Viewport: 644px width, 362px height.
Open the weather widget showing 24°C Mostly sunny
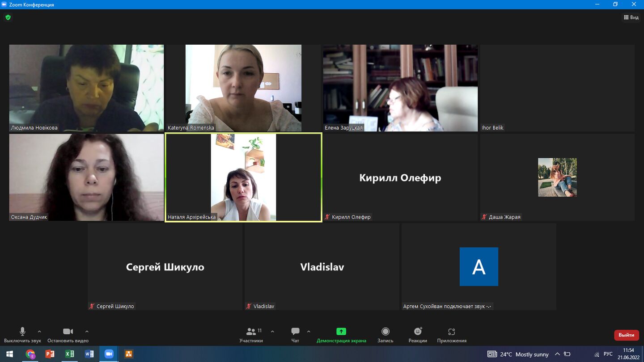[x=518, y=354]
